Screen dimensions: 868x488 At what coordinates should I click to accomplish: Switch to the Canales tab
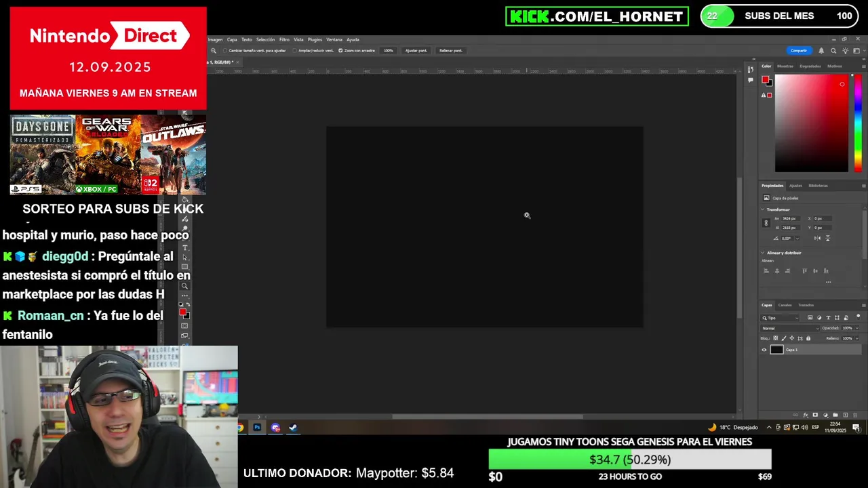pyautogui.click(x=785, y=305)
